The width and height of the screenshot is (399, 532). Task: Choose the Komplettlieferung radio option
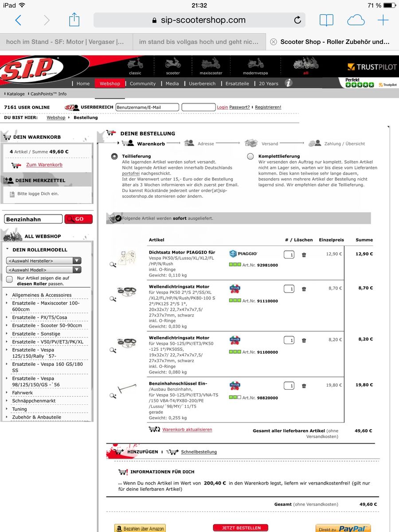coord(250,156)
